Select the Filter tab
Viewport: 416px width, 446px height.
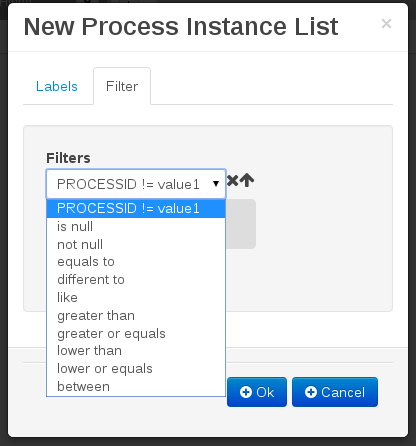122,86
